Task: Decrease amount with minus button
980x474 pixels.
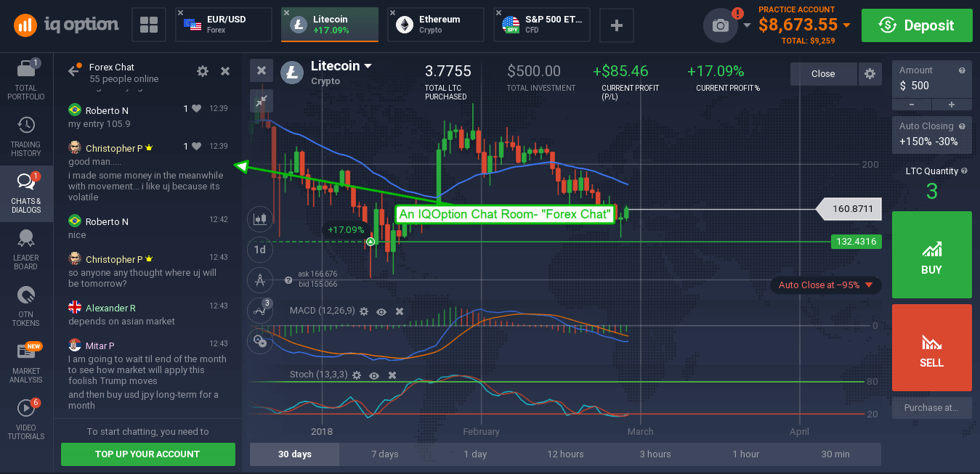Action: click(912, 105)
